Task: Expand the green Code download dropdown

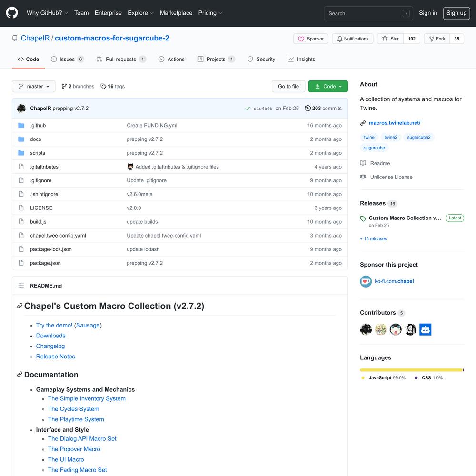Action: coord(328,86)
